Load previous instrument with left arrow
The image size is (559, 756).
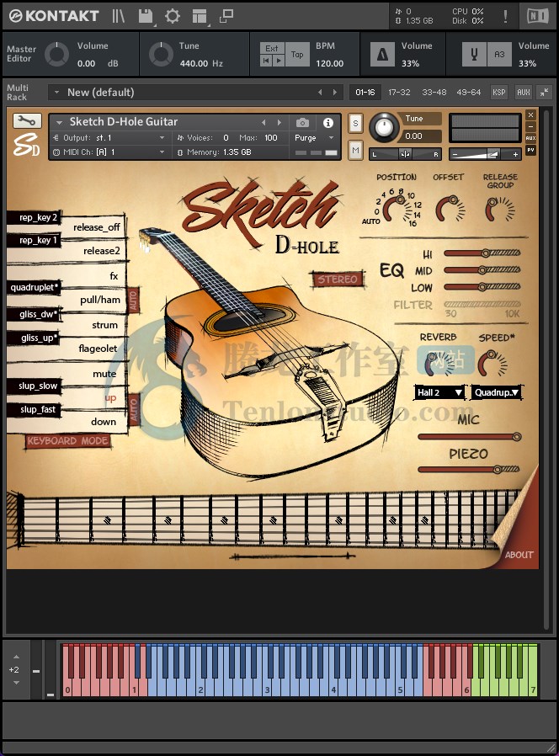(264, 122)
